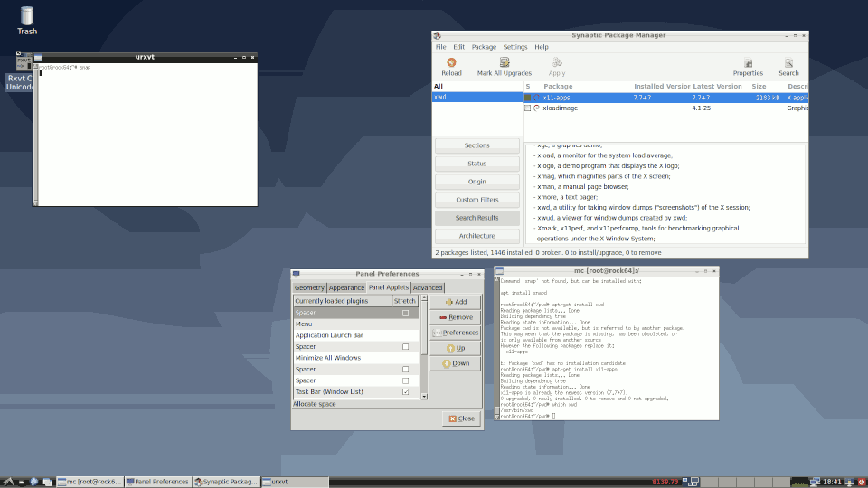The image size is (868, 488).
Task: Open the Trash icon on the desktop
Action: tap(27, 15)
